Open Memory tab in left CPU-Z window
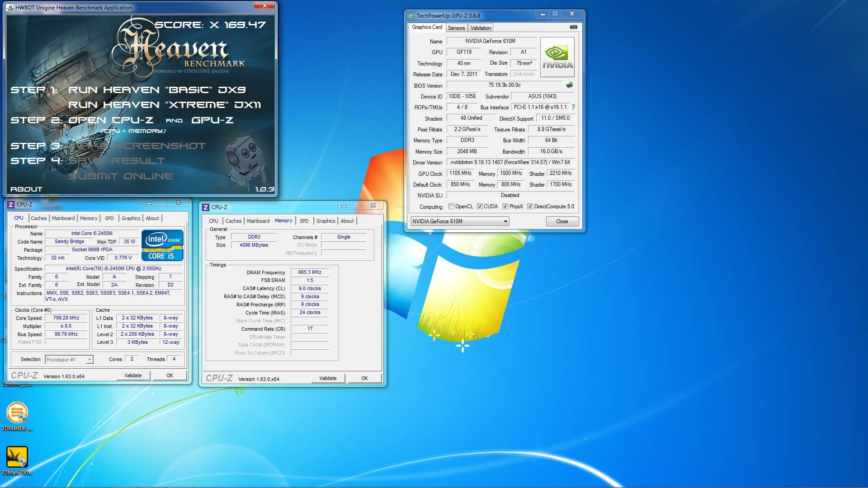Screen dimensions: 868x488 click(89, 218)
